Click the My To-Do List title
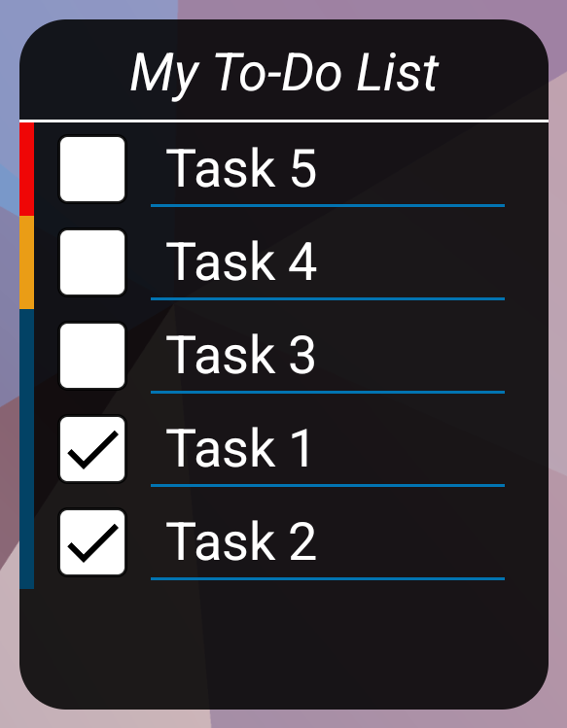The height and width of the screenshot is (728, 567). (x=284, y=73)
